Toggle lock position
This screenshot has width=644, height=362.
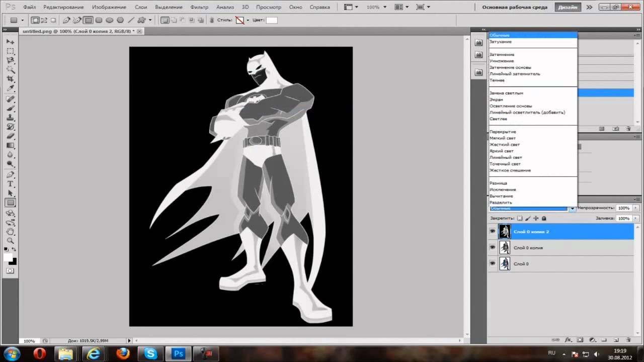click(536, 218)
